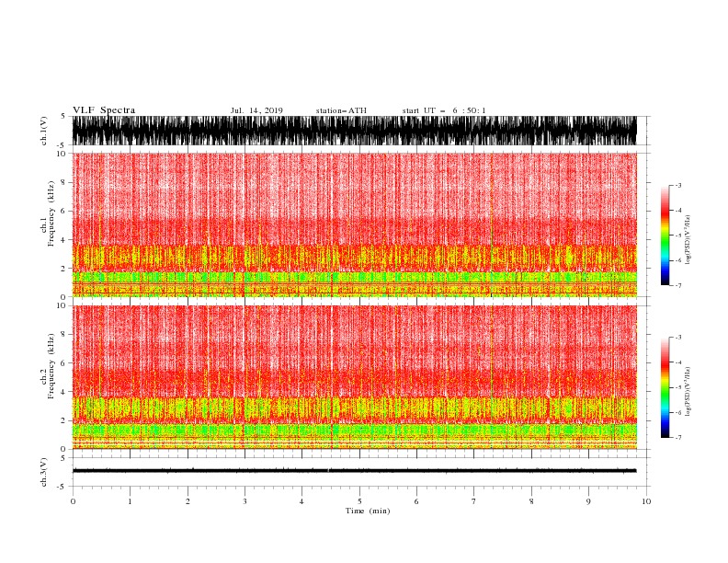Click time axis tick label '0'
The image size is (728, 563).
pos(73,501)
